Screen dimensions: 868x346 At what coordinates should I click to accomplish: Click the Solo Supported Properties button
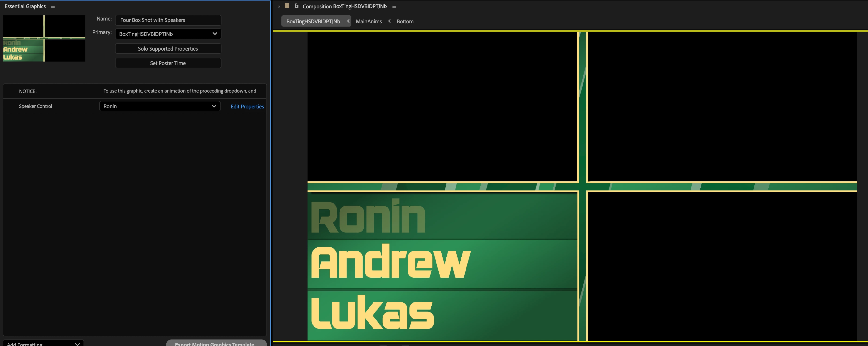click(168, 48)
